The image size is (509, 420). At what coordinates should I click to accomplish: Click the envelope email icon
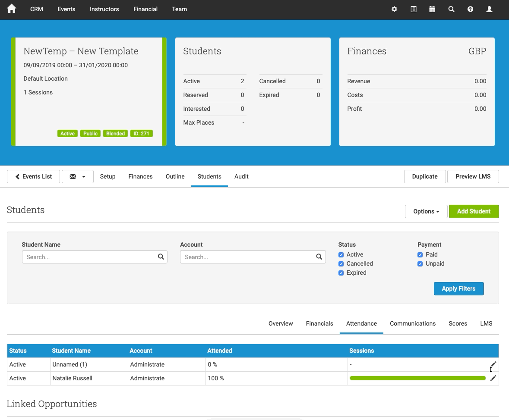[73, 176]
